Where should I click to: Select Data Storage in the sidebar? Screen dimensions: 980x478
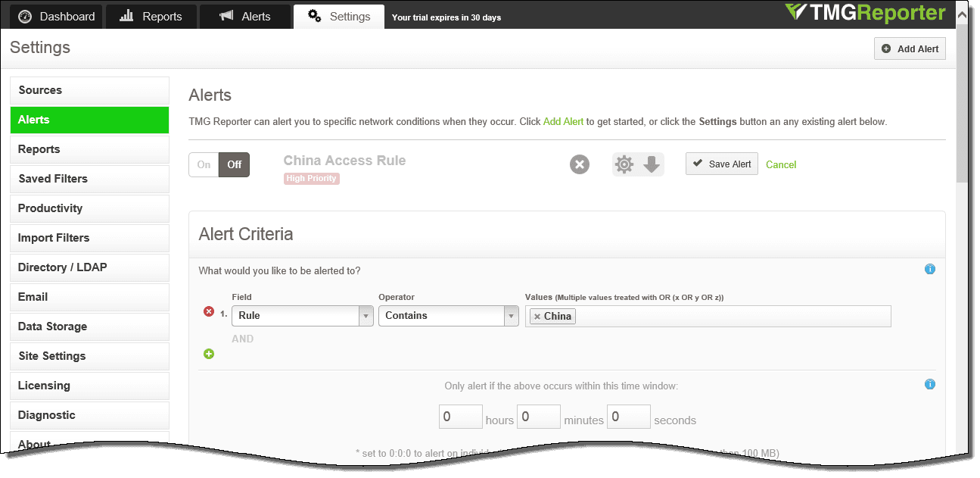[x=89, y=326]
